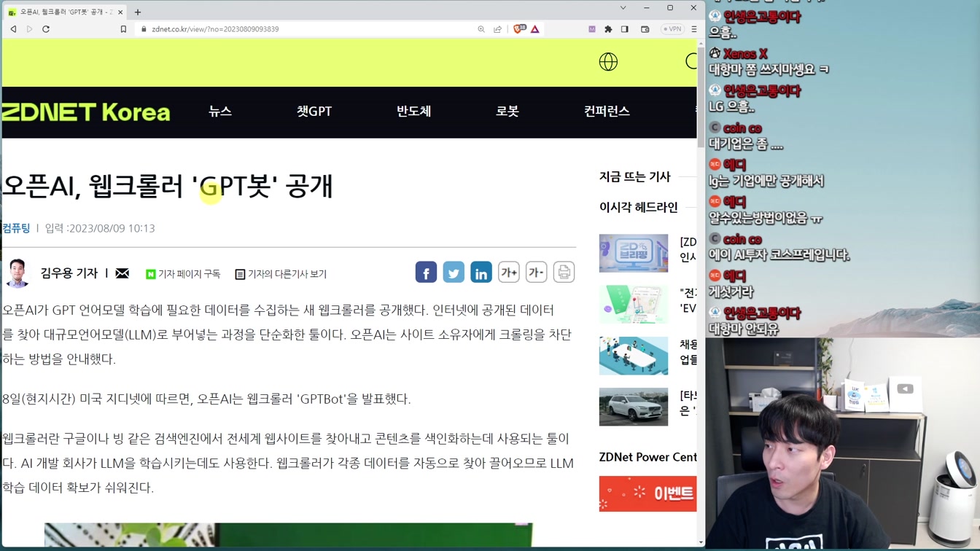The height and width of the screenshot is (551, 980).
Task: Open a new tab with the plus button
Action: tap(138, 12)
